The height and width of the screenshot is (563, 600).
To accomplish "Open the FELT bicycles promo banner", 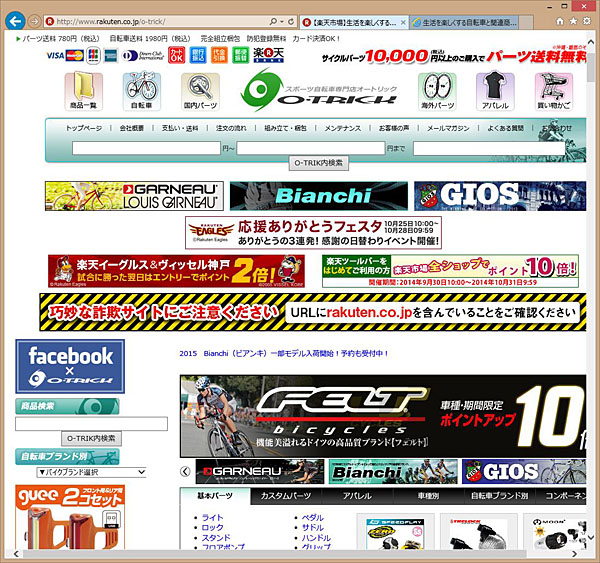I will [x=383, y=416].
